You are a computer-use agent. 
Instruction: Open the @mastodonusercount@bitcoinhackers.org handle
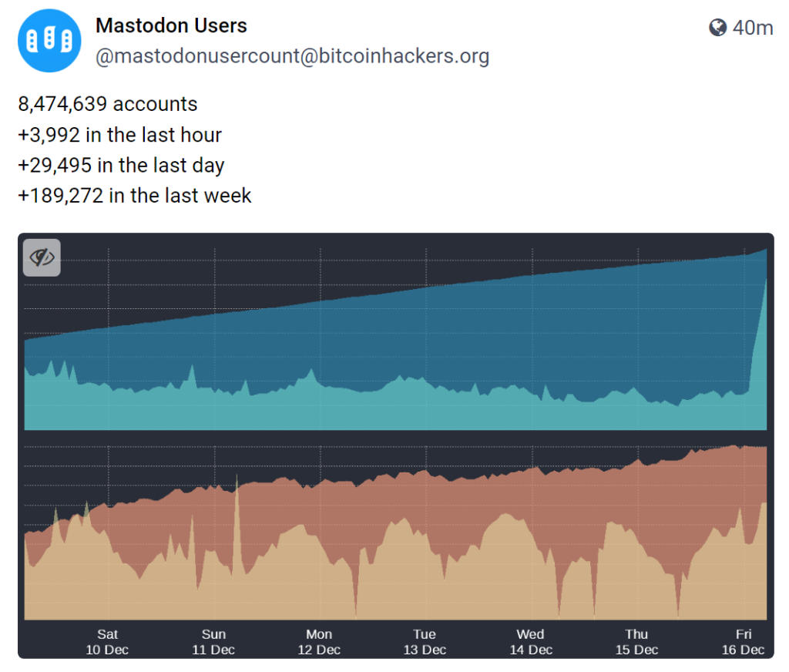pyautogui.click(x=292, y=56)
